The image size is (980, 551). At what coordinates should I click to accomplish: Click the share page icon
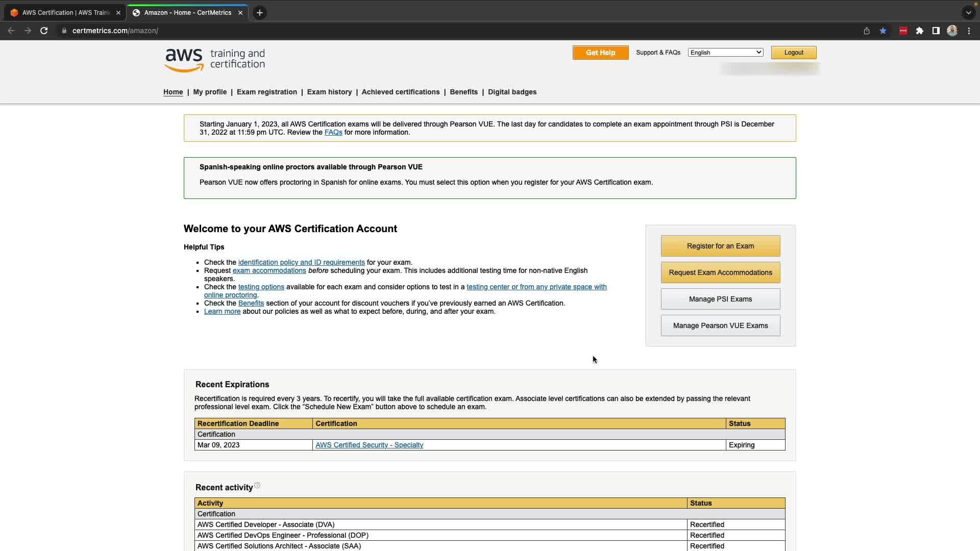point(866,31)
